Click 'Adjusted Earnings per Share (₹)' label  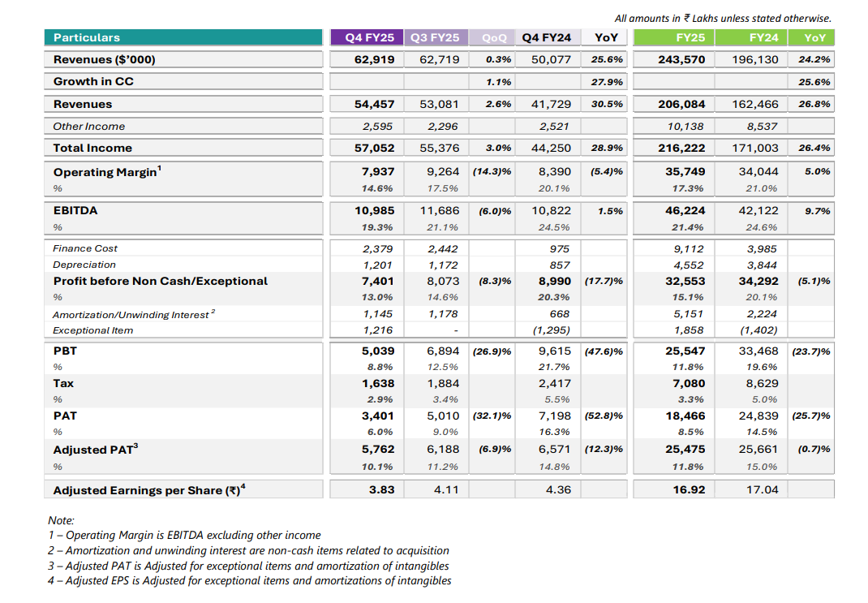point(149,489)
